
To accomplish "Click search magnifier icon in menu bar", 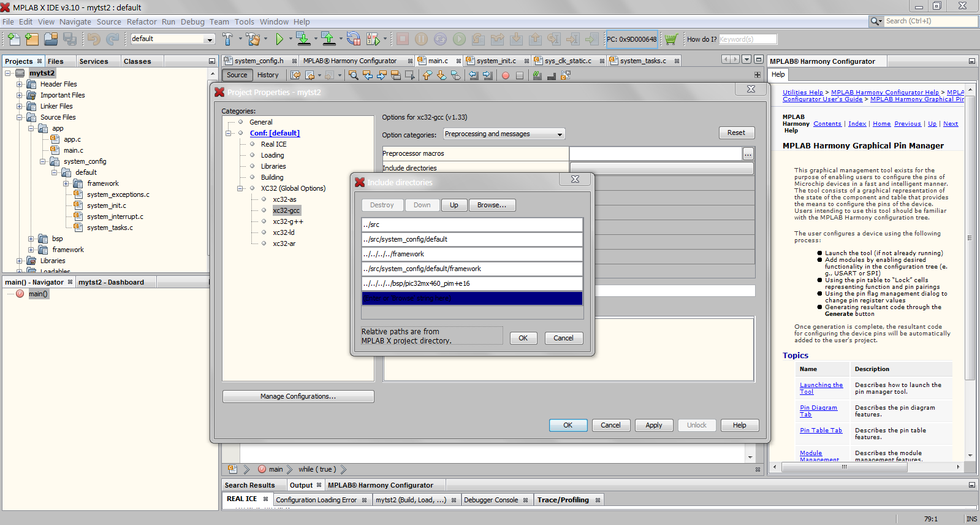I will (x=875, y=21).
